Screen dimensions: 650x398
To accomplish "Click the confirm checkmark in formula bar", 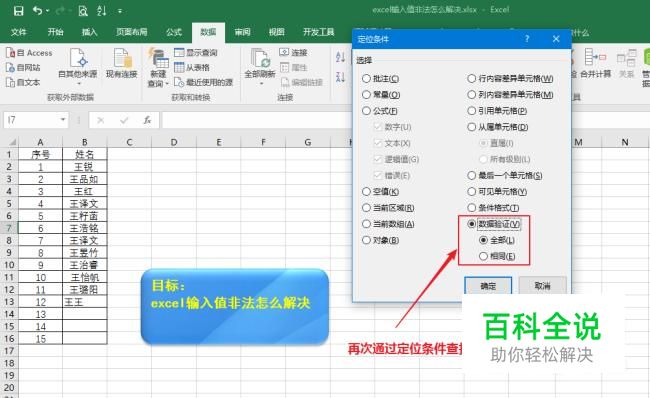I will click(124, 120).
